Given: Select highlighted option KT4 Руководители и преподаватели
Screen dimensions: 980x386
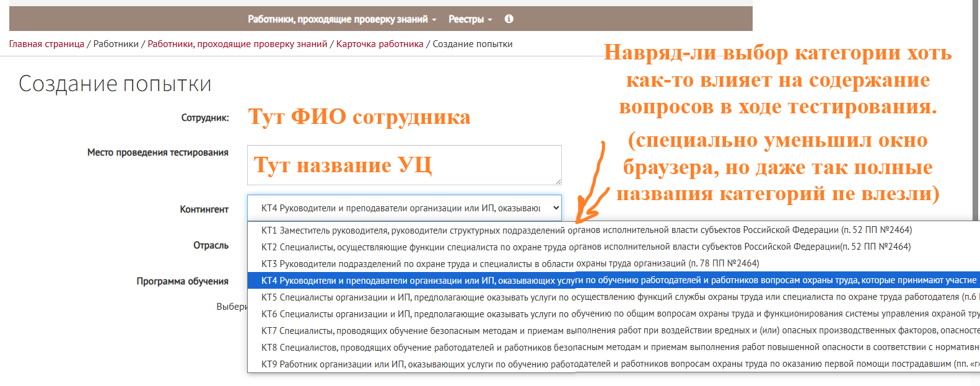Looking at the screenshot, I should (x=613, y=280).
